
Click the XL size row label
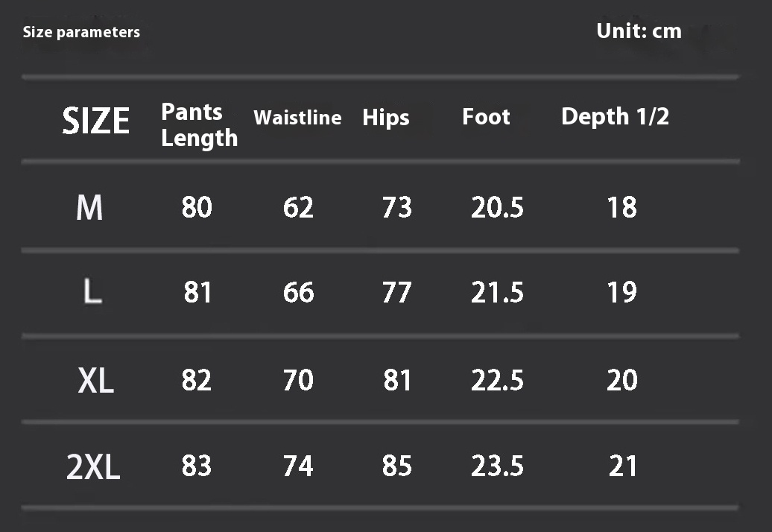tap(95, 381)
